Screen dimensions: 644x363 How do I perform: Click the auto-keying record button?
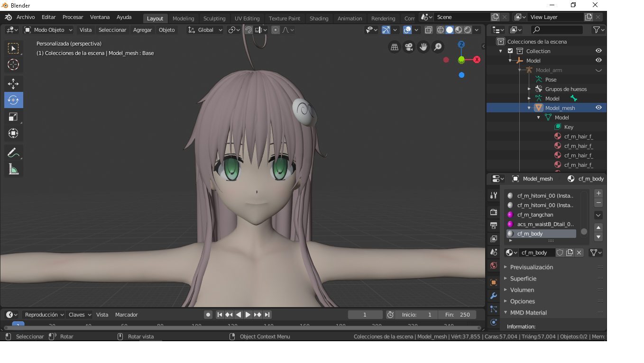click(208, 315)
